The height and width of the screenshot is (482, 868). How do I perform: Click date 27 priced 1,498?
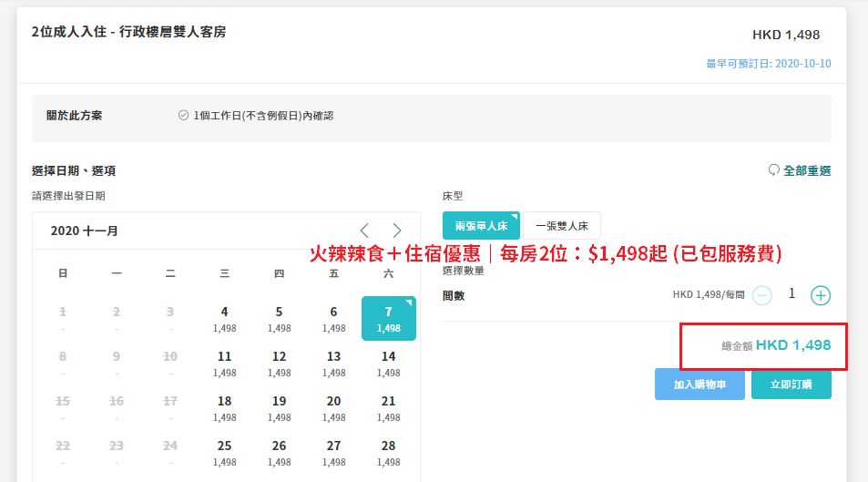coord(333,452)
